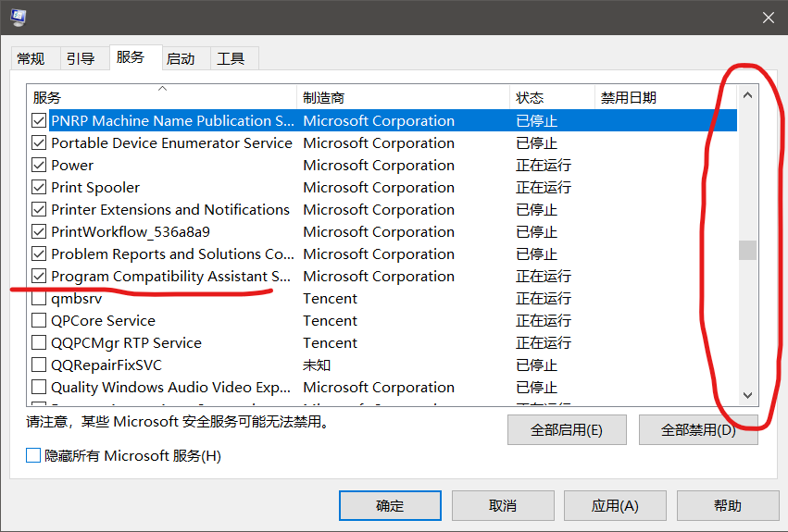Click the scrollbar down arrow

point(747,395)
